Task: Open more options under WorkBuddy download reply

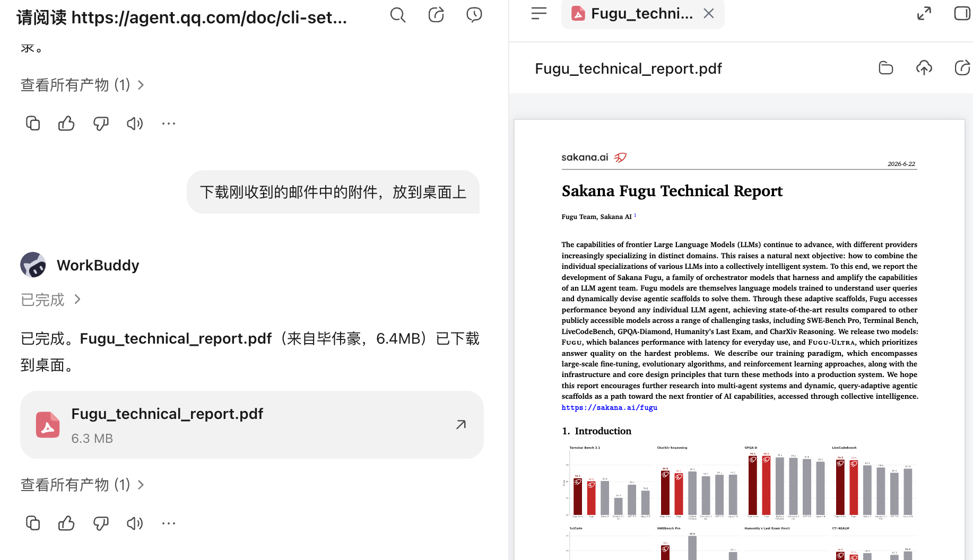Action: pyautogui.click(x=169, y=523)
